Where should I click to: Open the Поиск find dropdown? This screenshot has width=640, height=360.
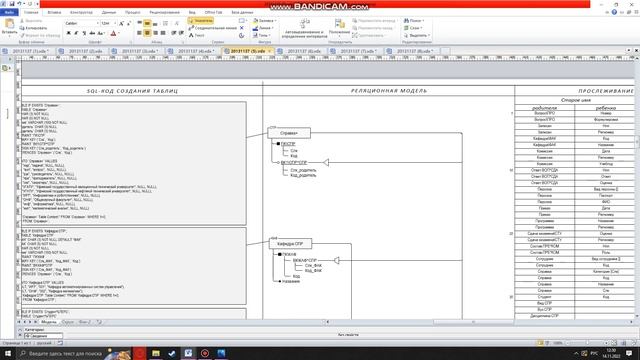click(414, 20)
